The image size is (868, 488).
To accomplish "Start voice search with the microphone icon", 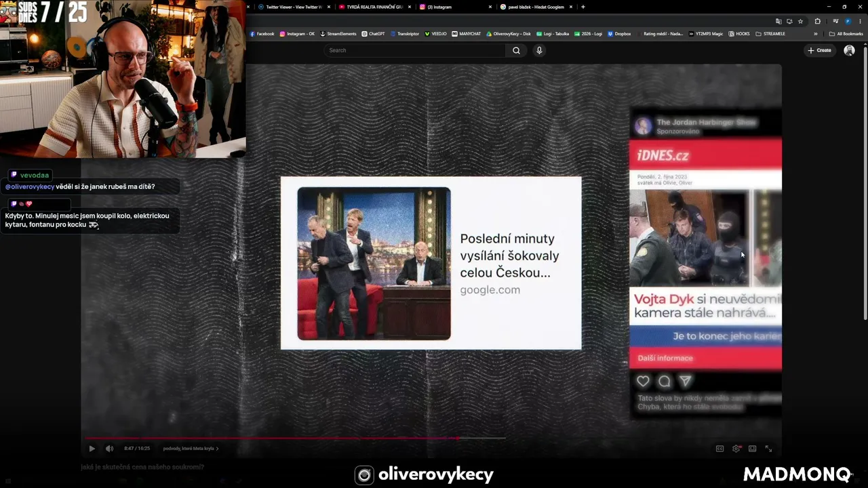I will pyautogui.click(x=539, y=50).
